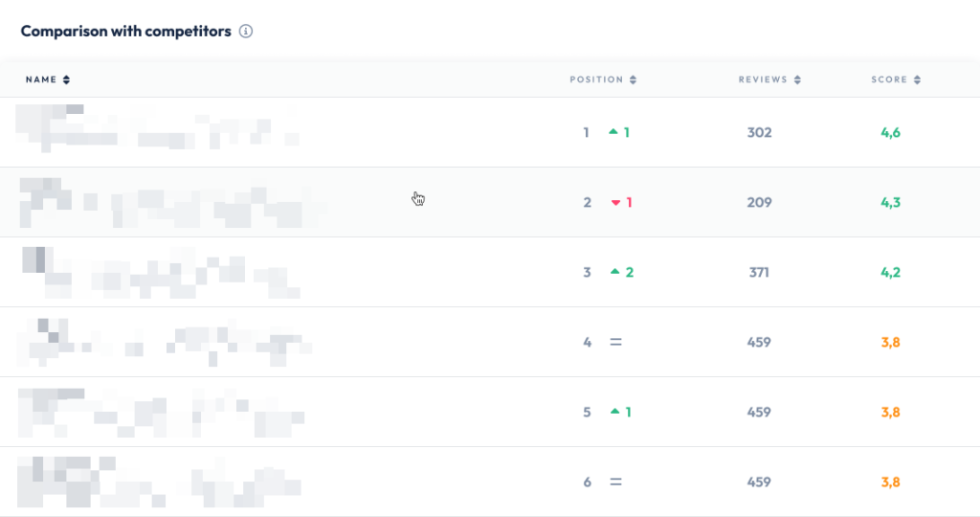The width and height of the screenshot is (980, 517).
Task: Click green up arrow in position 3 row
Action: pos(615,272)
